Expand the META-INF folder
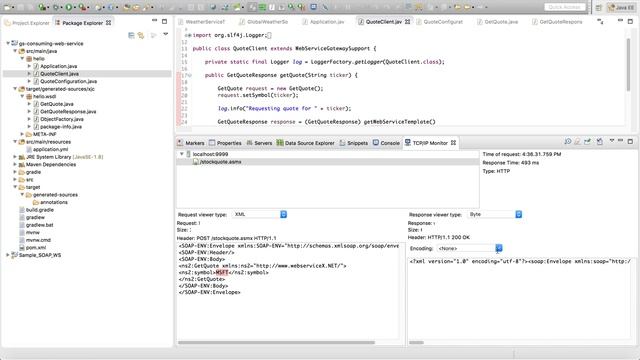640x360 pixels. (x=22, y=134)
